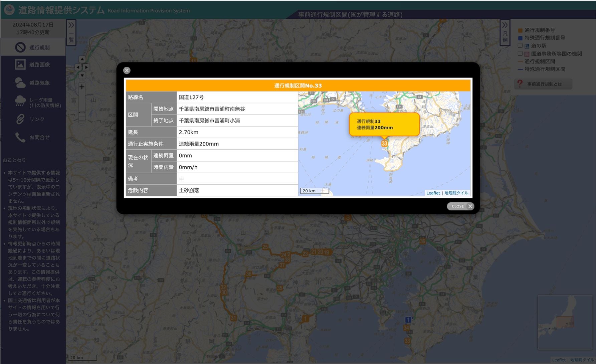Viewport: 596px width, 364px height.
Task: Open the 地理院タイル link in dialog map
Action: click(x=456, y=193)
